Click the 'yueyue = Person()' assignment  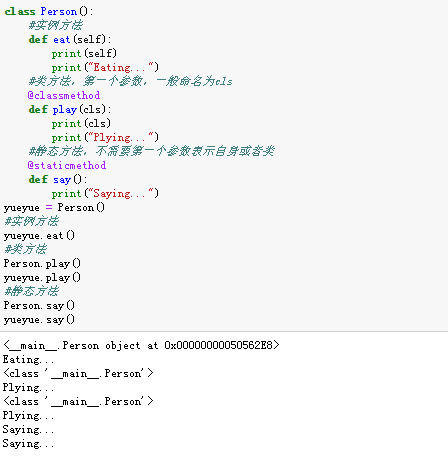(x=54, y=207)
